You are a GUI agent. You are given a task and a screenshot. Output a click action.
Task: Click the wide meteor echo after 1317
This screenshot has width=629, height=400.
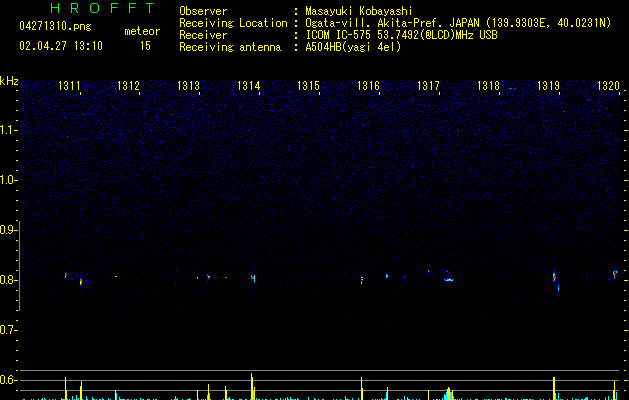[x=448, y=276]
